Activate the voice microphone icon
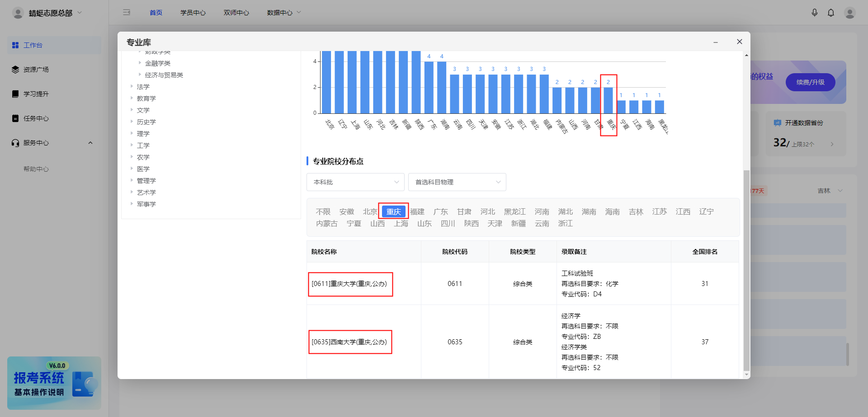Screen dimensions: 868x417 815,12
